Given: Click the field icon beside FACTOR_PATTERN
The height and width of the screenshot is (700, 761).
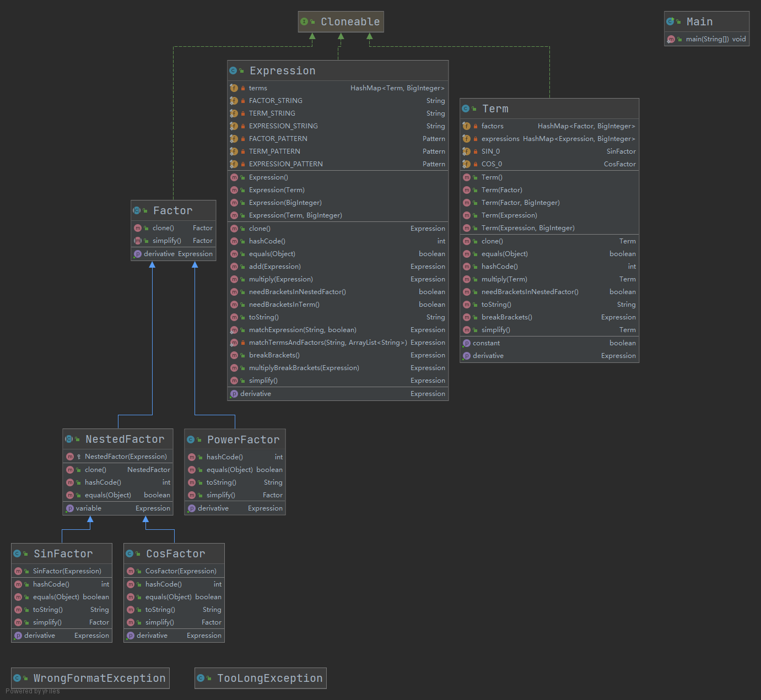Looking at the screenshot, I should pyautogui.click(x=234, y=139).
